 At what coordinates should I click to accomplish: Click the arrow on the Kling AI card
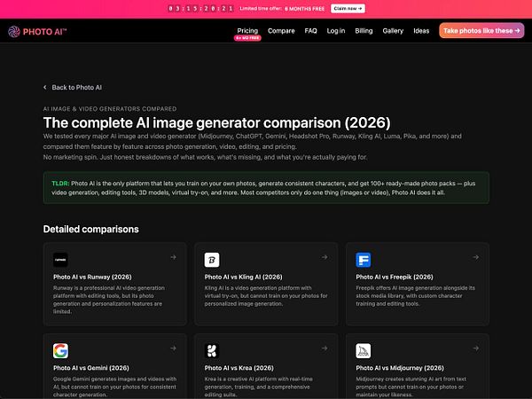click(325, 257)
